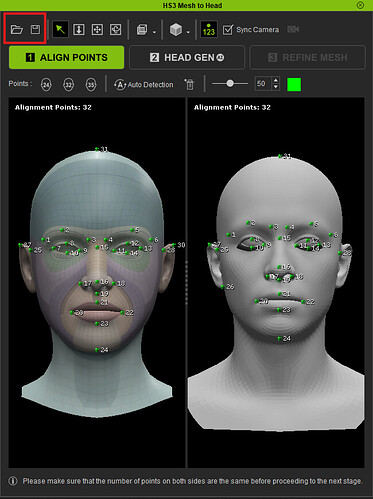Screen dimensions: 373x499
Task: Click the dimmed camera icon beside Sync Camera
Action: click(x=293, y=29)
